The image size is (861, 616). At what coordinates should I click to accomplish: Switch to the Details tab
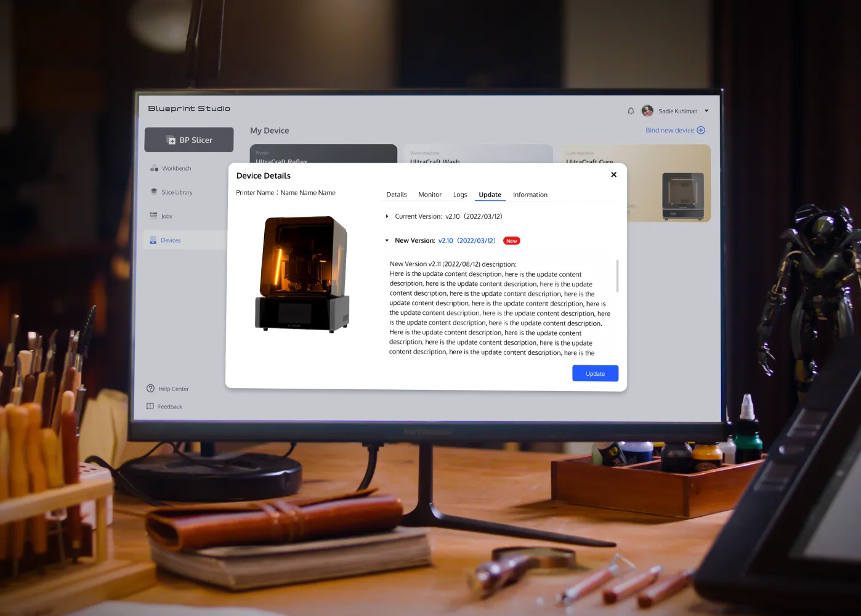coord(396,195)
